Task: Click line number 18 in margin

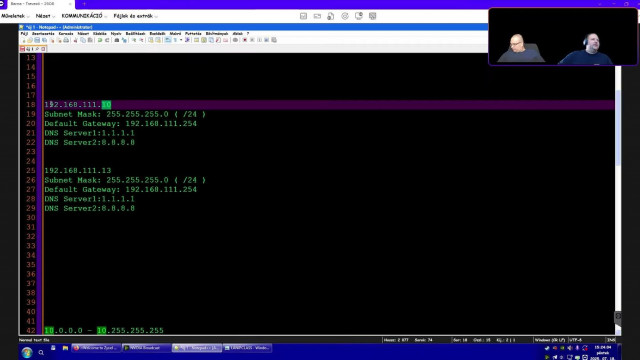Action: [x=31, y=105]
